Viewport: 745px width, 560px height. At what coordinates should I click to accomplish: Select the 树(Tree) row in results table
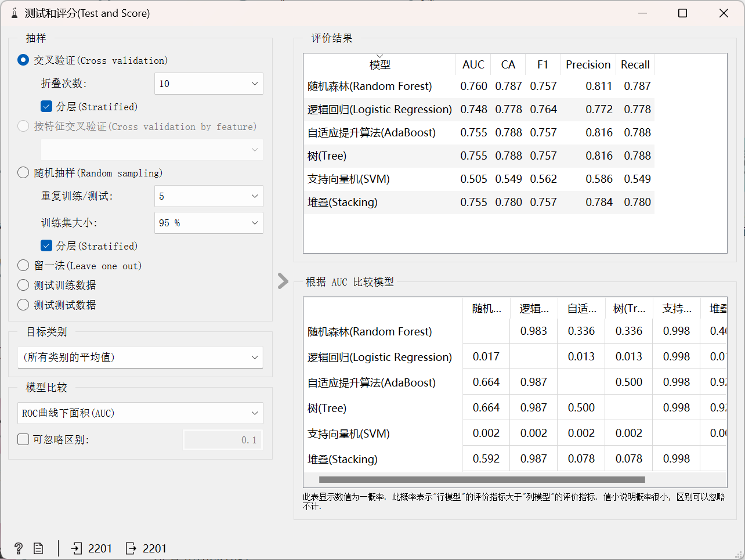coord(479,156)
